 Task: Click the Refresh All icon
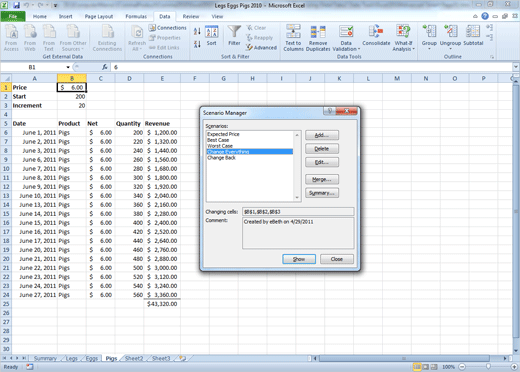[x=137, y=37]
